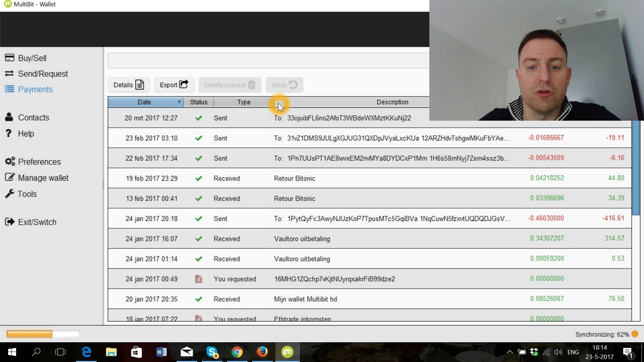Click the volume icon in system tray

(x=558, y=352)
